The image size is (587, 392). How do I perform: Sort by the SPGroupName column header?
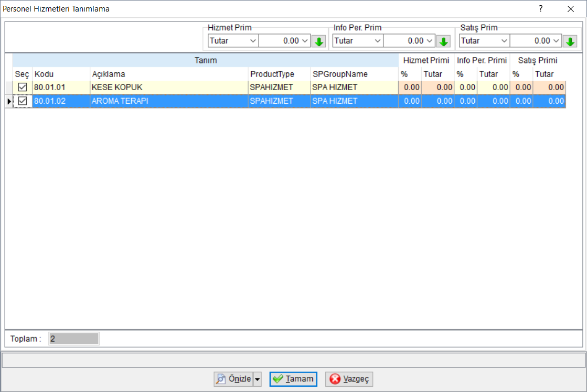(354, 74)
